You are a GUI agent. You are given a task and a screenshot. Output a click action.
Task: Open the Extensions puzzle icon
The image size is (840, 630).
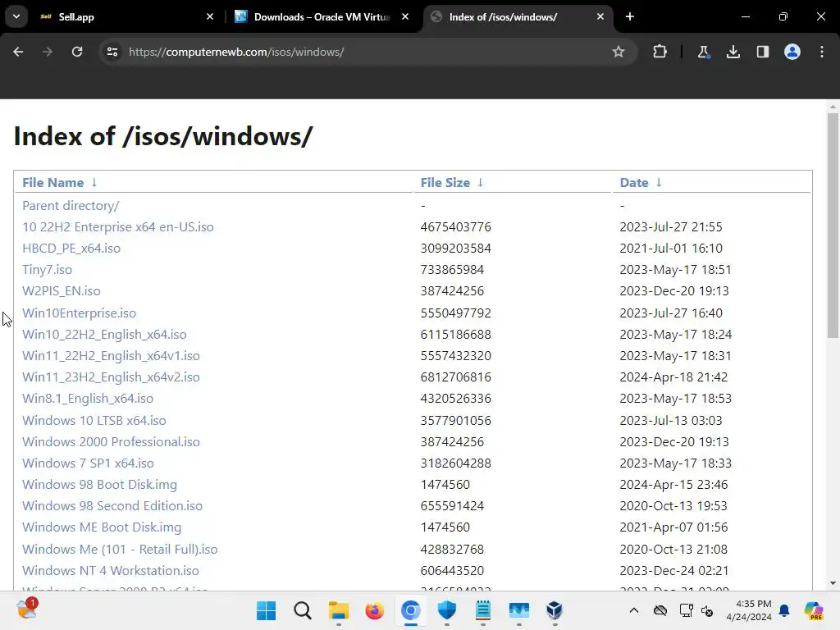point(660,52)
